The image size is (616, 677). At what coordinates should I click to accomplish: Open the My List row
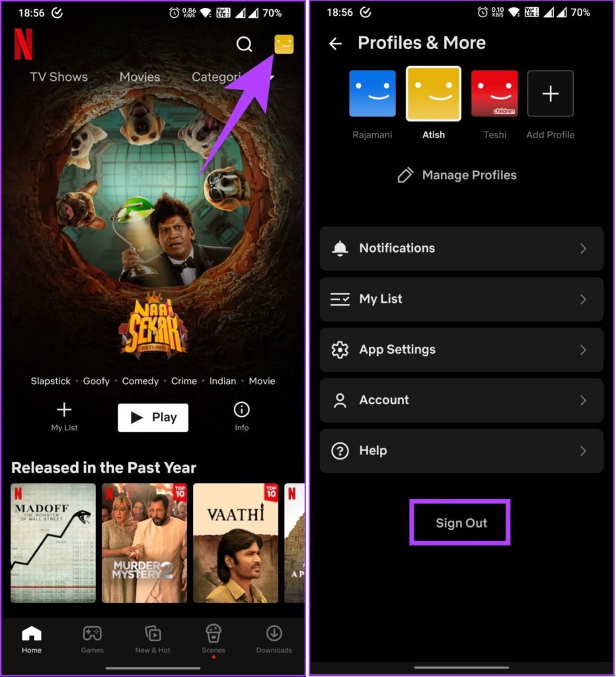point(461,299)
